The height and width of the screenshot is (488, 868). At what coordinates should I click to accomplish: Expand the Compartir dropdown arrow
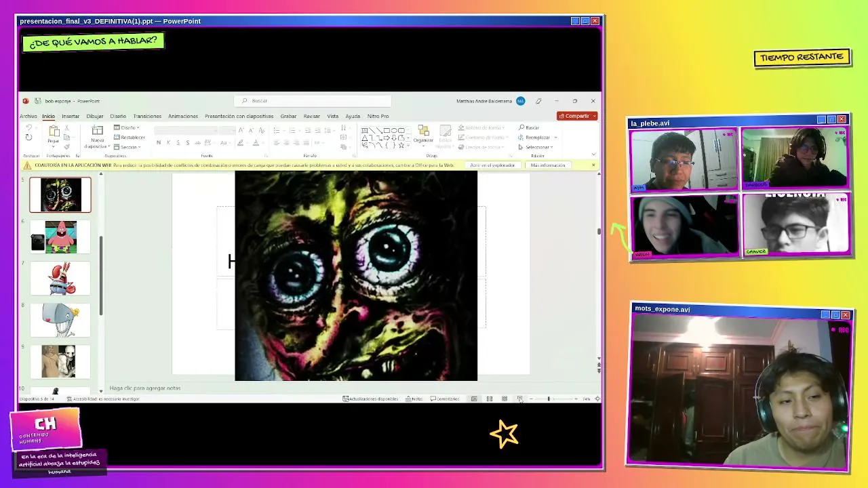pyautogui.click(x=594, y=116)
